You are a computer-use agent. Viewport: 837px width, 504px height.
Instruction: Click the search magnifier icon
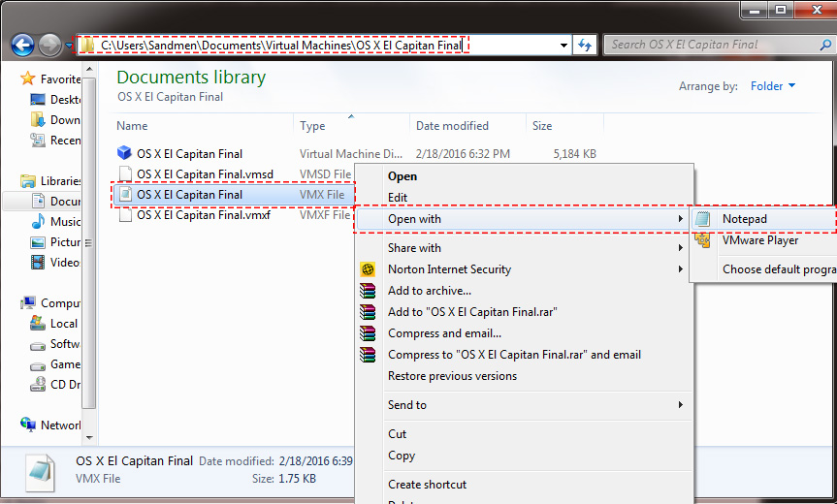coord(825,46)
